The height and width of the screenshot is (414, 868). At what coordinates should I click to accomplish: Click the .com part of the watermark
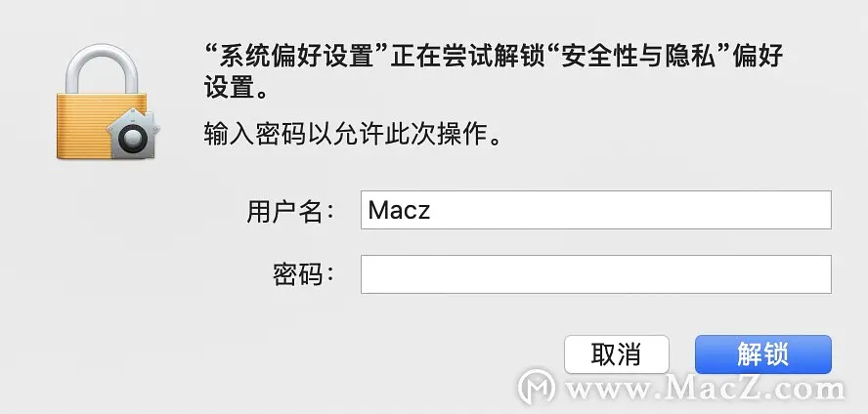tap(810, 389)
